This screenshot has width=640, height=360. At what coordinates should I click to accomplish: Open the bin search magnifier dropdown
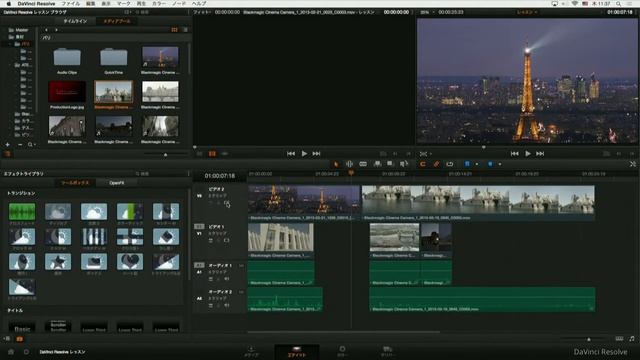[31, 144]
